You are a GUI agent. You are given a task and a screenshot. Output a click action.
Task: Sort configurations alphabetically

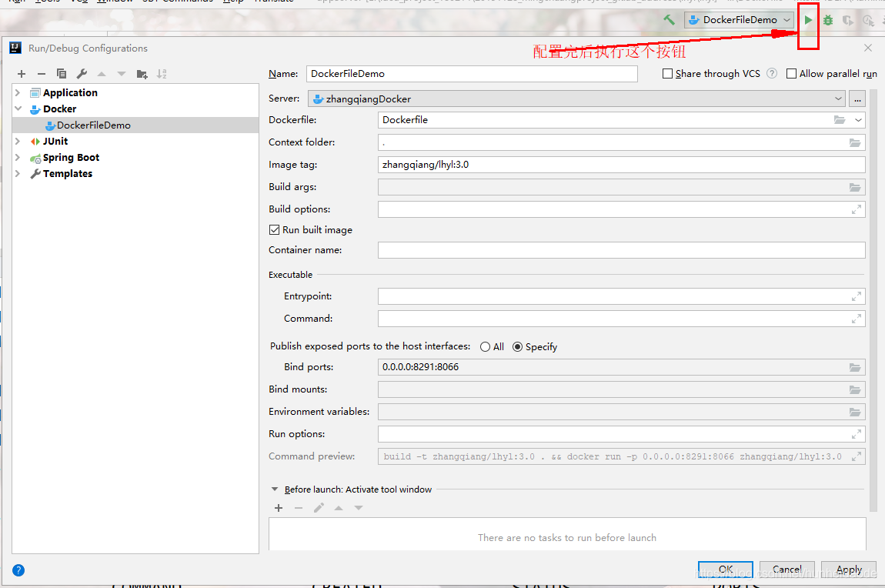(162, 74)
